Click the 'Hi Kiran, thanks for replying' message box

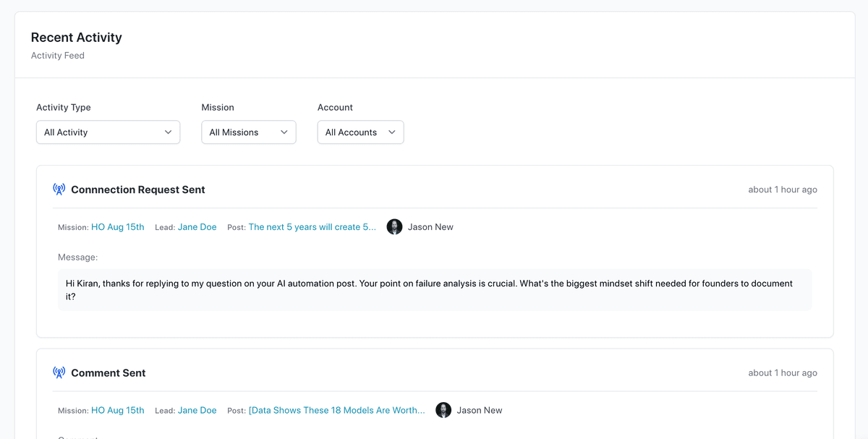click(x=435, y=290)
